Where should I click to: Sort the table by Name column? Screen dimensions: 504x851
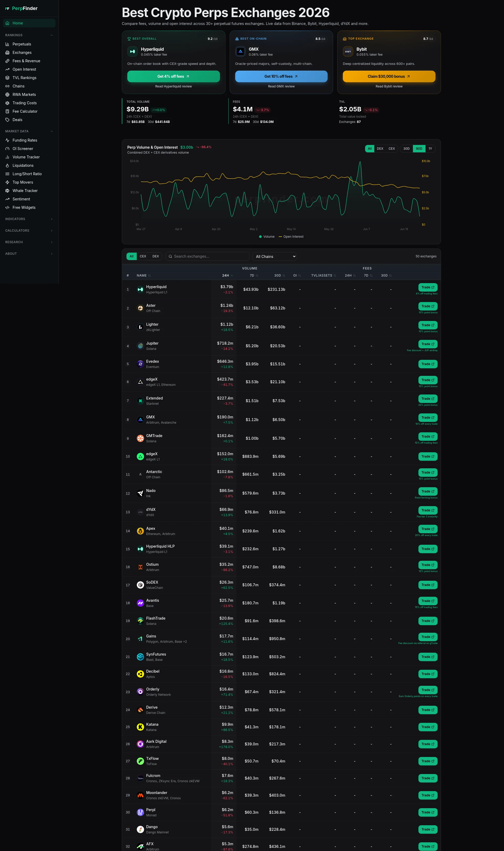pos(144,276)
